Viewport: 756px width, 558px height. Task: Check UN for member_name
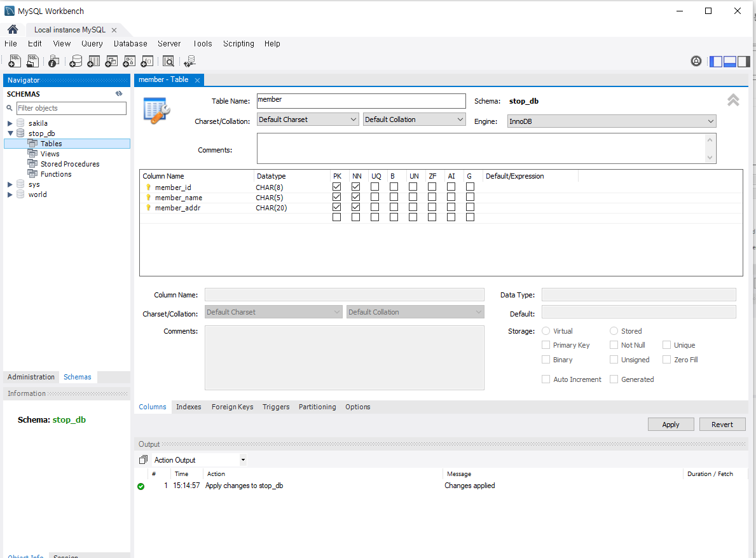[x=413, y=196]
